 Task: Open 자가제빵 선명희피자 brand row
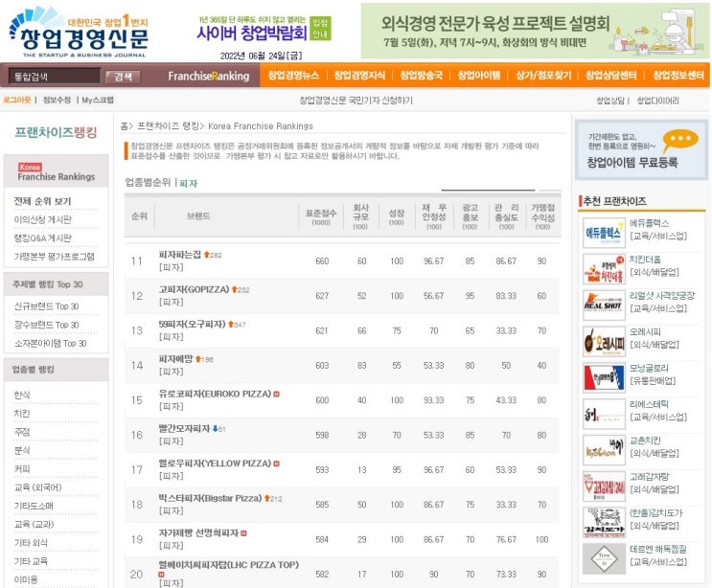click(342, 539)
